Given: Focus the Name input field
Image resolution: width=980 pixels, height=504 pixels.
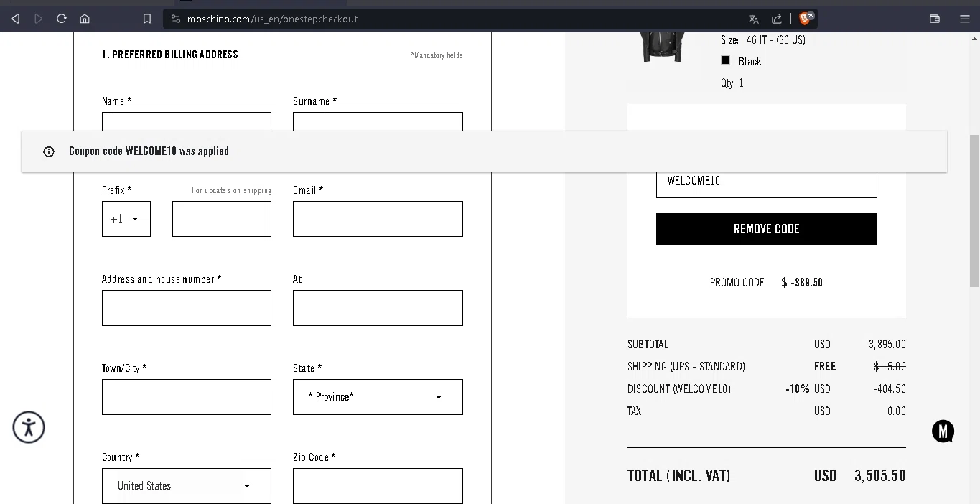Looking at the screenshot, I should 187,121.
